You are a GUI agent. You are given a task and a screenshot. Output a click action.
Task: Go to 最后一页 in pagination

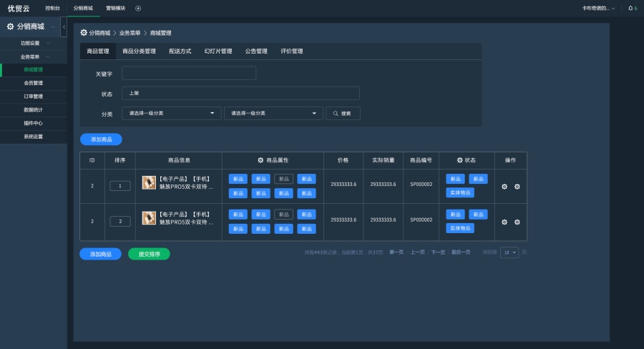point(461,252)
